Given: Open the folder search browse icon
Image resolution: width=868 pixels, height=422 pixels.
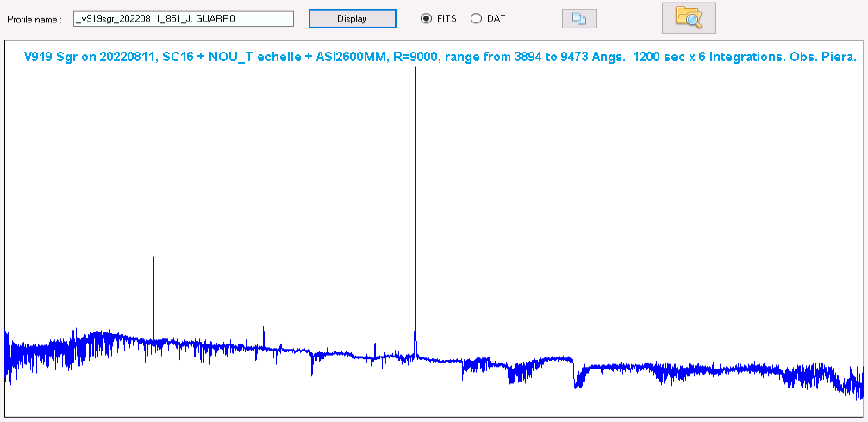Looking at the screenshot, I should [688, 18].
